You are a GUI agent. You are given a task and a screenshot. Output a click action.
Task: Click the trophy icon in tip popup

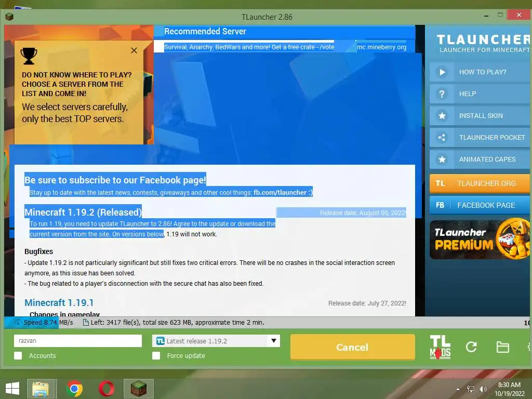(x=29, y=56)
